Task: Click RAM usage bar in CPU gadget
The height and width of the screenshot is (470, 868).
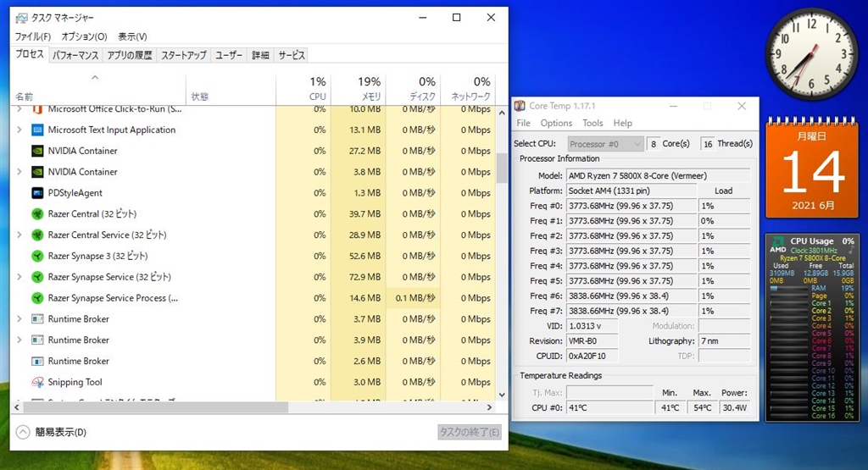Action: click(x=790, y=288)
